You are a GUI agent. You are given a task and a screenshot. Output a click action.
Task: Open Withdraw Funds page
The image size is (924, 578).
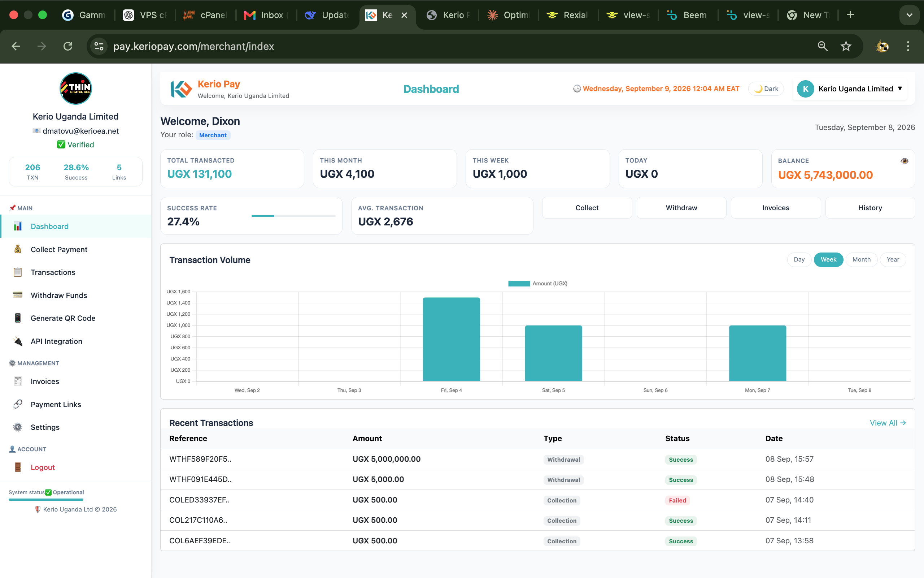coord(75,295)
